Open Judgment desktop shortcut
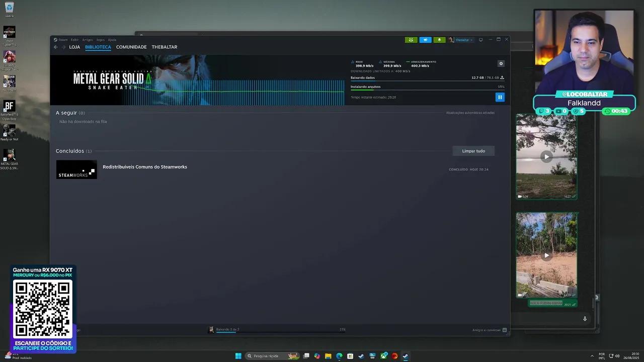644x362 pixels. (x=9, y=83)
